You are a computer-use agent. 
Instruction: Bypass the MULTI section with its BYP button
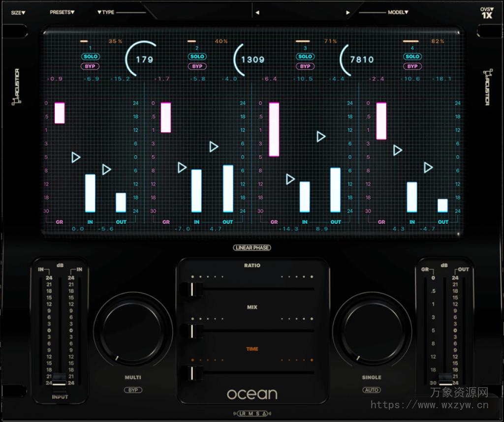(x=133, y=390)
